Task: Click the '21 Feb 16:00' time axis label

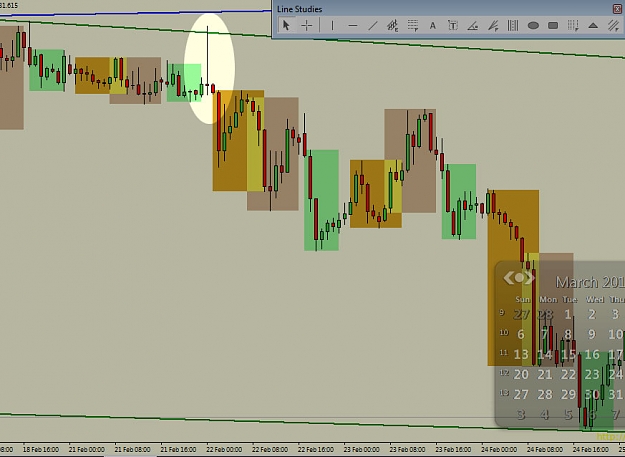Action: click(x=178, y=449)
